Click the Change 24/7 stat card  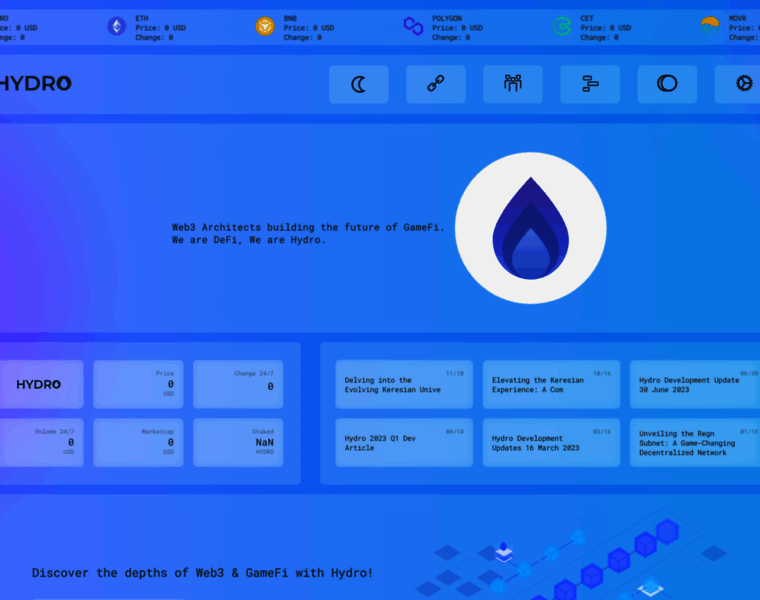(x=238, y=384)
